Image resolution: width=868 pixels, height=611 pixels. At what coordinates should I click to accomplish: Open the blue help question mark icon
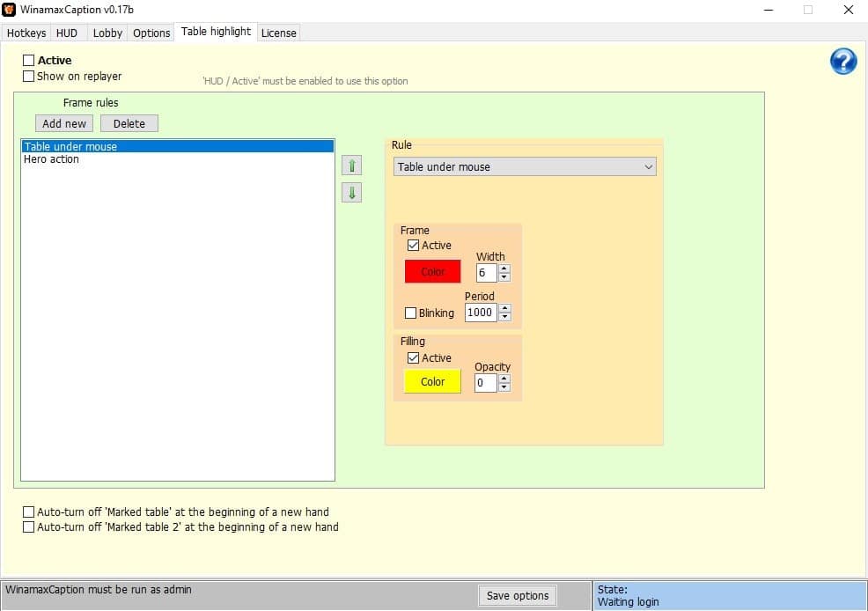pyautogui.click(x=843, y=61)
